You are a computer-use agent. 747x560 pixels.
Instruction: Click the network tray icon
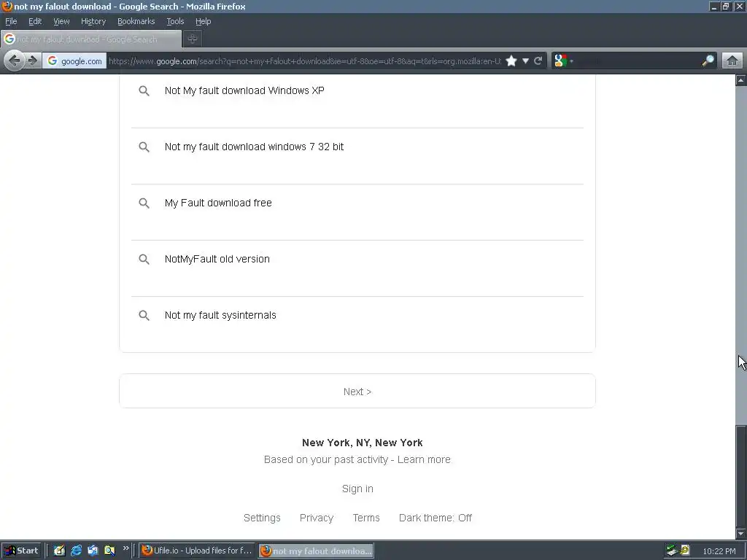click(672, 551)
